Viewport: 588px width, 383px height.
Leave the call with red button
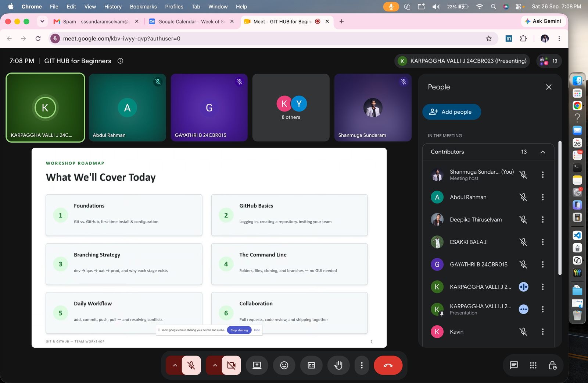(388, 365)
